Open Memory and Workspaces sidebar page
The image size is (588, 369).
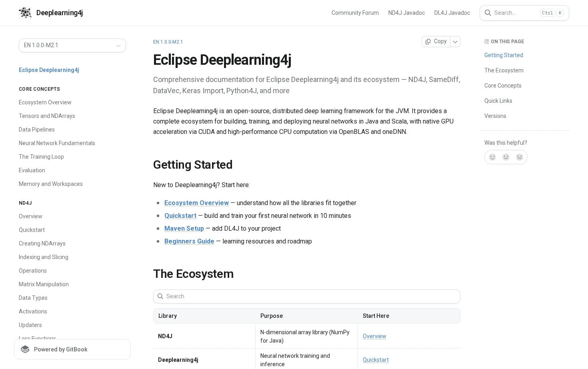pos(50,184)
